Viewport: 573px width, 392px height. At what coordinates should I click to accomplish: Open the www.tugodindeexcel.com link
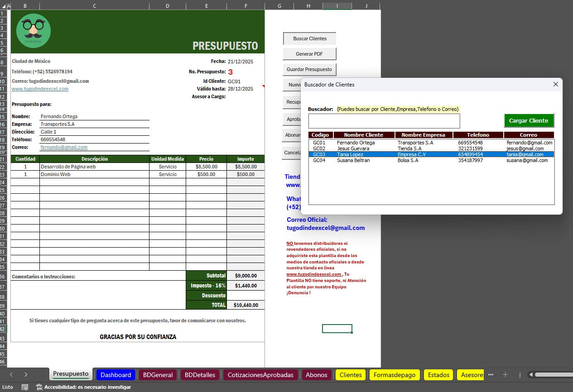(40, 89)
